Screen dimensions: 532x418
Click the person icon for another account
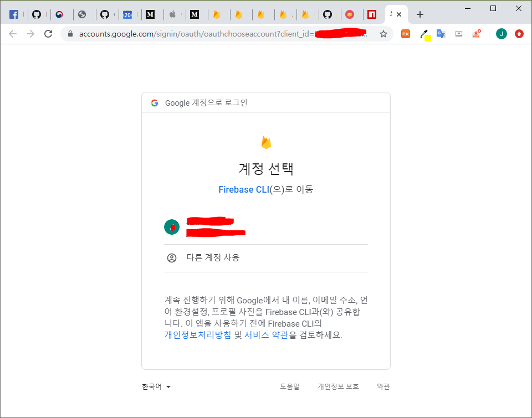[x=172, y=258]
